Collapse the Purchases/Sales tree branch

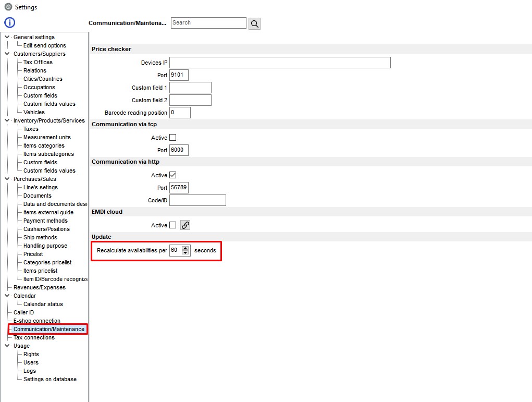tap(6, 179)
